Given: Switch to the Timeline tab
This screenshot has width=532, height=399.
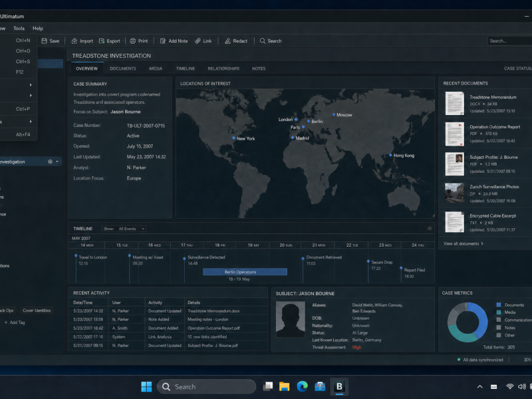Looking at the screenshot, I should click(186, 68).
